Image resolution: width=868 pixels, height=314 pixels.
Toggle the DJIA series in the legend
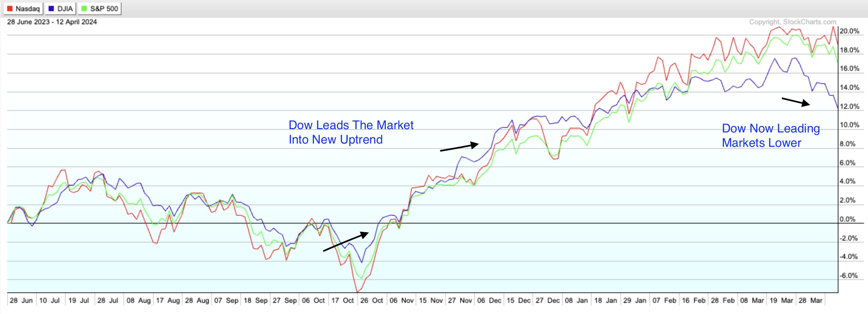[61, 9]
